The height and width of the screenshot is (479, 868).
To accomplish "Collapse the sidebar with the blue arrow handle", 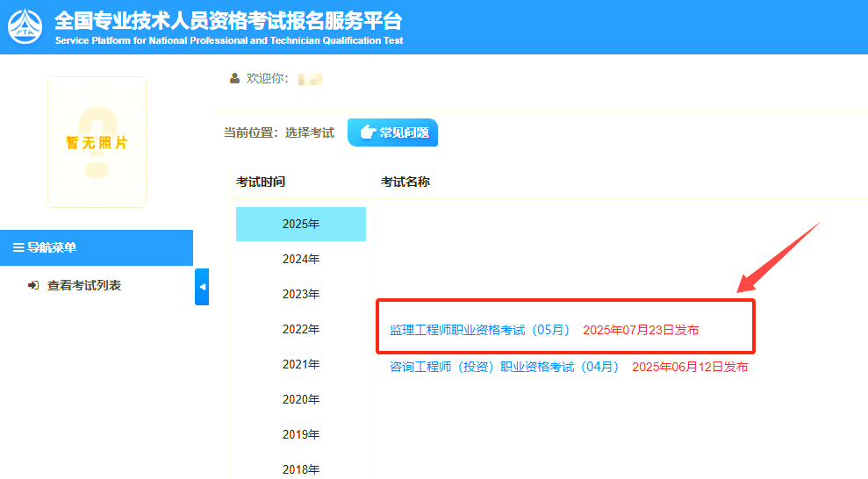I will (202, 287).
